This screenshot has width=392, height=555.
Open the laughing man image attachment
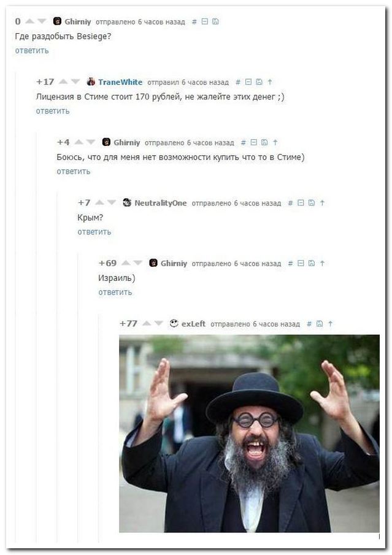[x=249, y=434]
